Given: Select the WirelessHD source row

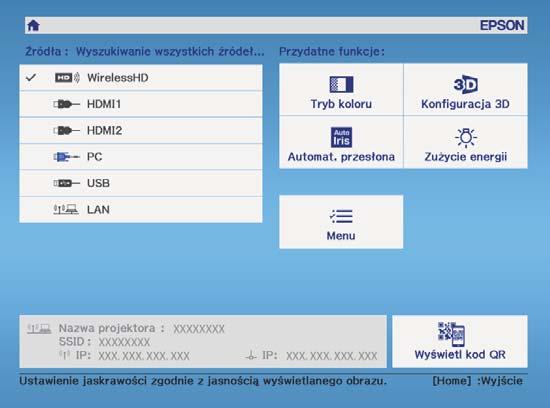Looking at the screenshot, I should [141, 78].
